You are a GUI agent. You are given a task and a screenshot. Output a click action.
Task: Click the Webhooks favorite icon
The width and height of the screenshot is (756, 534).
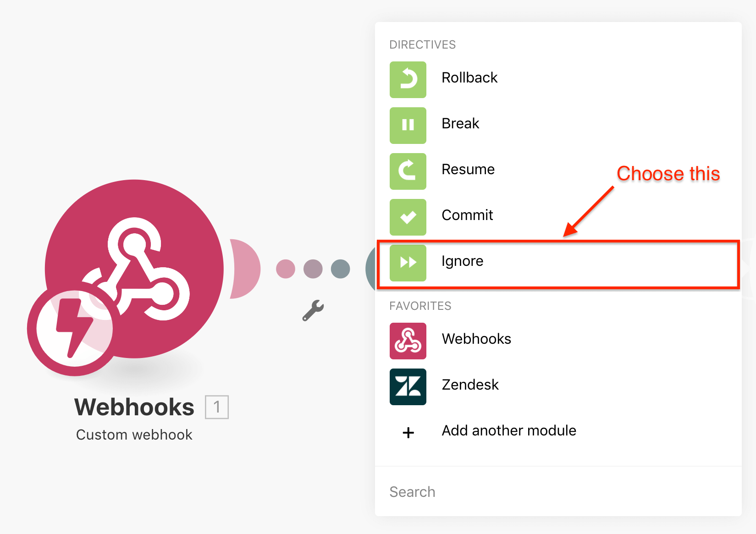(x=408, y=341)
